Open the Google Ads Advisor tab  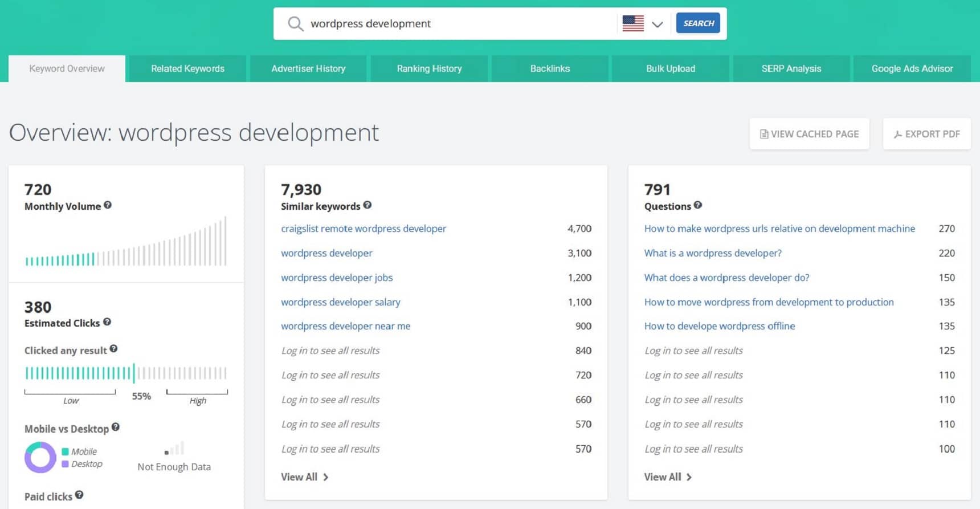(x=912, y=68)
